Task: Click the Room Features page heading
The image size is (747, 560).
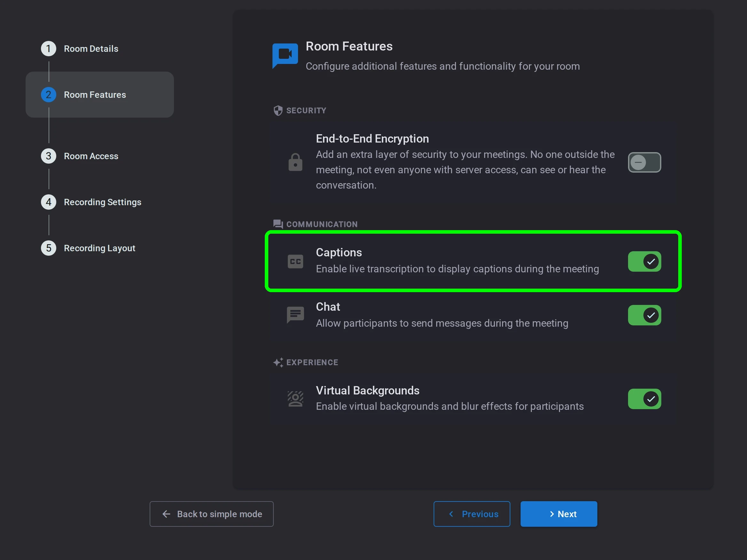Action: (349, 46)
